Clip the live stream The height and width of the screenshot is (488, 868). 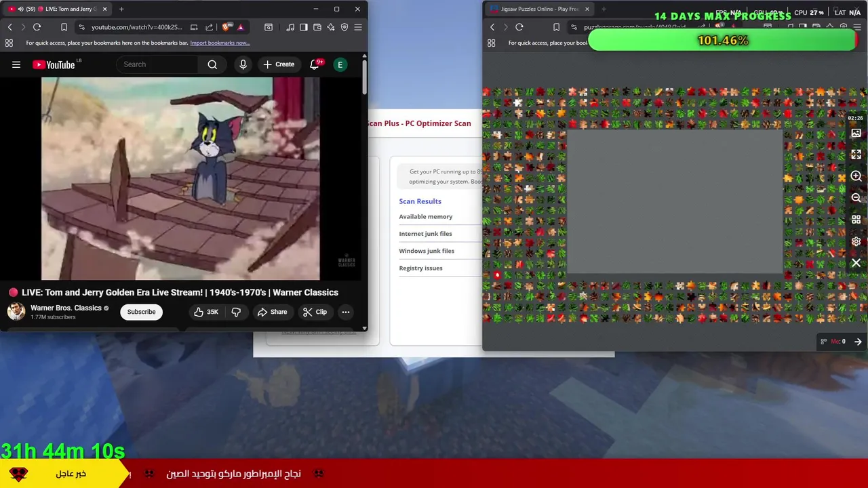315,312
